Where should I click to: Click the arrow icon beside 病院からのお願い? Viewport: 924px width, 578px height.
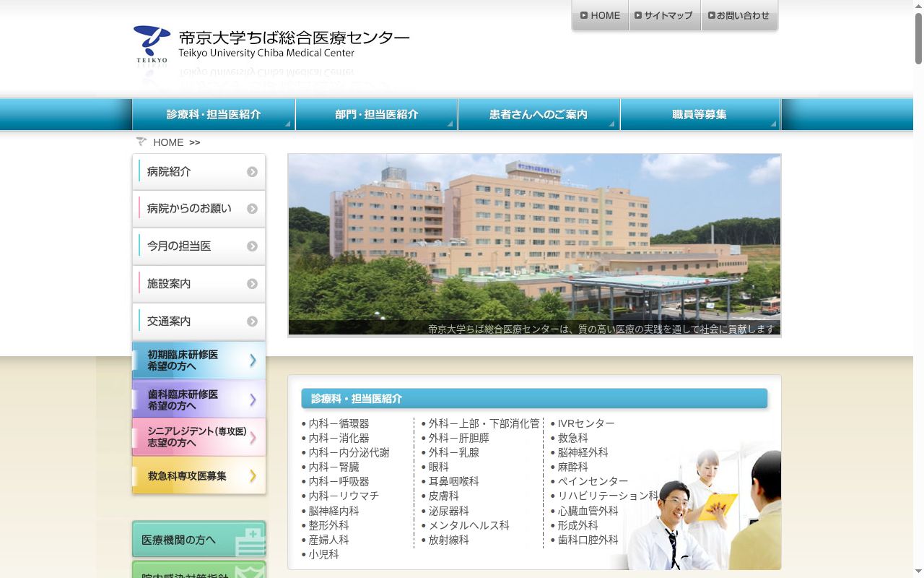[252, 209]
